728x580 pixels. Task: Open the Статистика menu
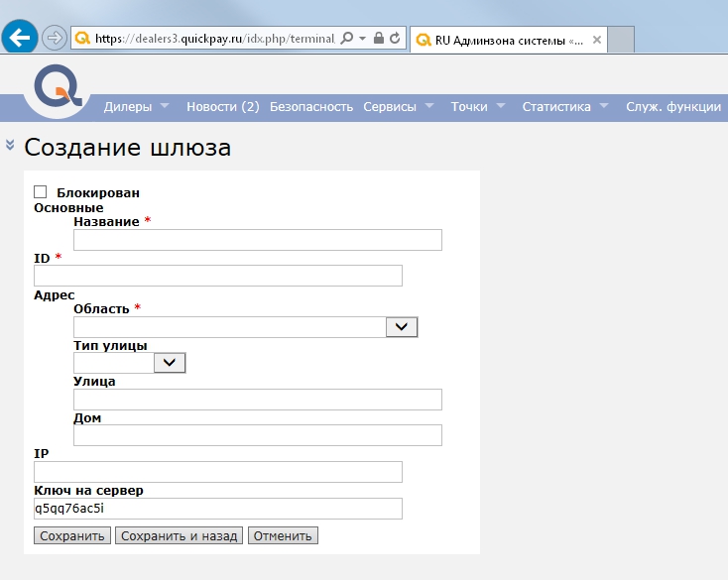pyautogui.click(x=564, y=107)
